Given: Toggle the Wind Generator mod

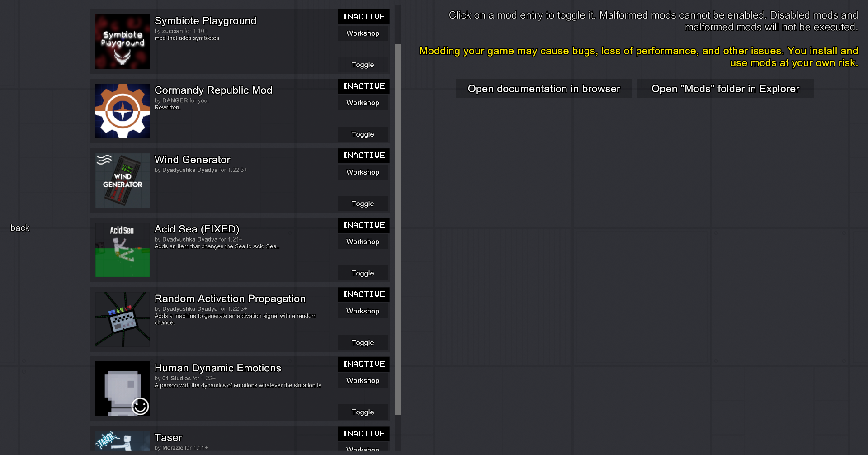Looking at the screenshot, I should (x=363, y=204).
